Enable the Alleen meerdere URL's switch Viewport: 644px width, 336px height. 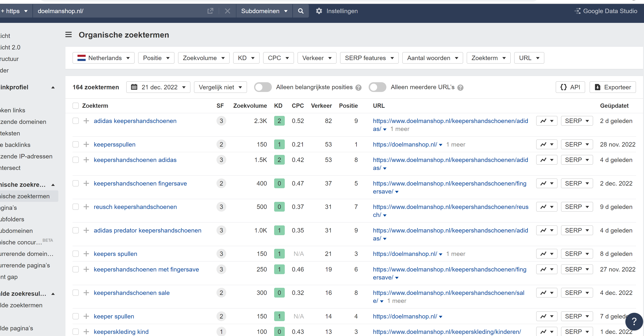(377, 87)
